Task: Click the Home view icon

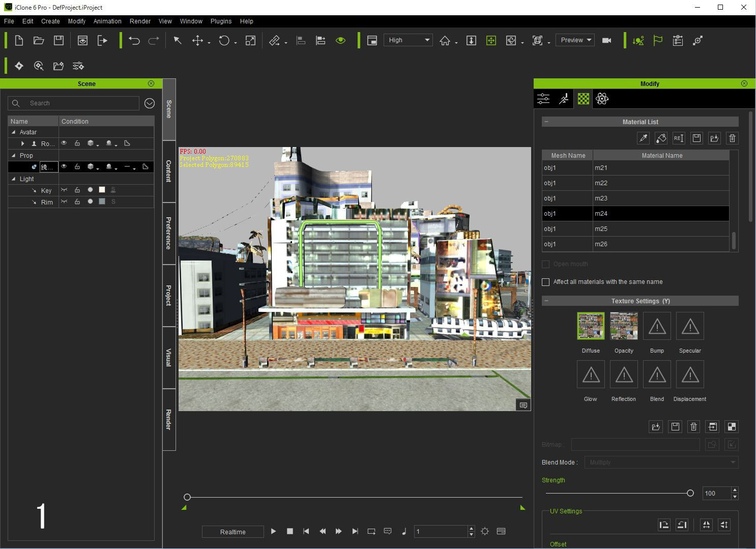Action: click(445, 41)
